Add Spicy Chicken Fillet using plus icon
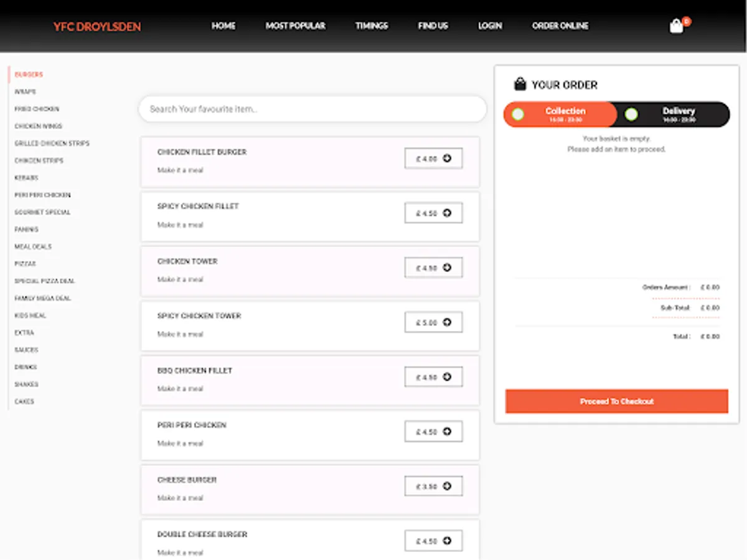This screenshot has width=747, height=560. pos(446,212)
